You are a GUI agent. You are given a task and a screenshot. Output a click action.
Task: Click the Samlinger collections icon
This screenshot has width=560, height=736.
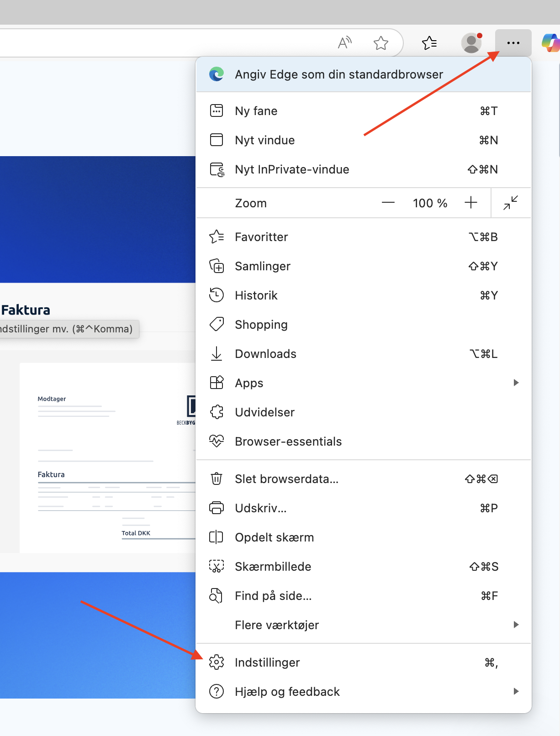tap(217, 266)
